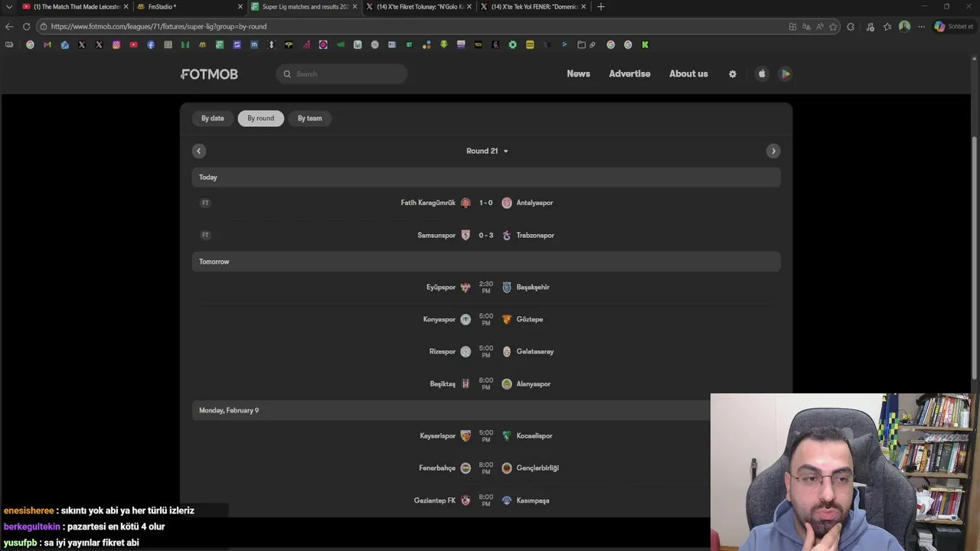Click the Kasımpaşa team name
Viewport: 980px width, 551px height.
533,500
